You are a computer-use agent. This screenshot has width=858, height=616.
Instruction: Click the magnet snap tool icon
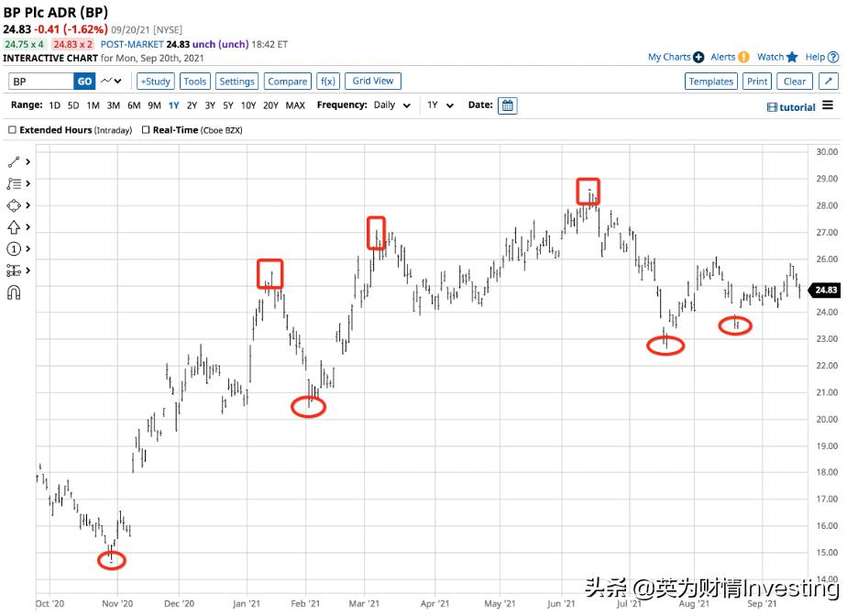click(14, 292)
